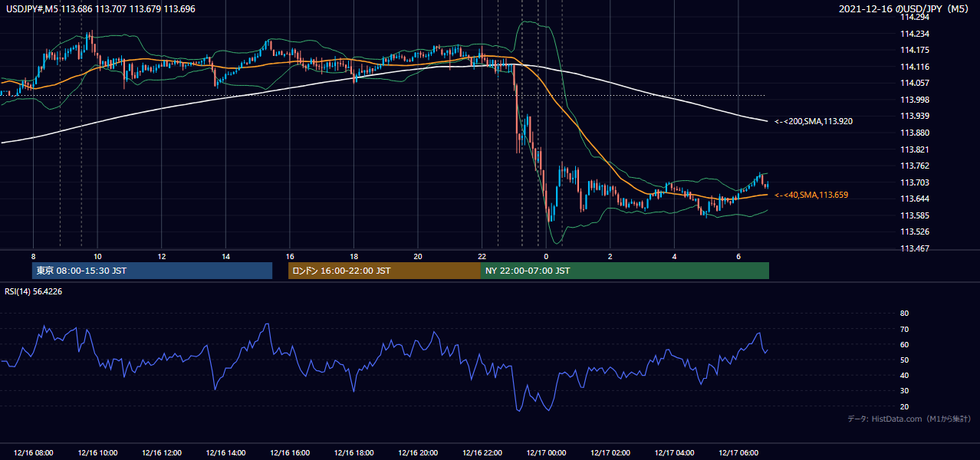Click the 12/16 20:00 time label
Image resolution: width=980 pixels, height=460 pixels.
pyautogui.click(x=418, y=453)
